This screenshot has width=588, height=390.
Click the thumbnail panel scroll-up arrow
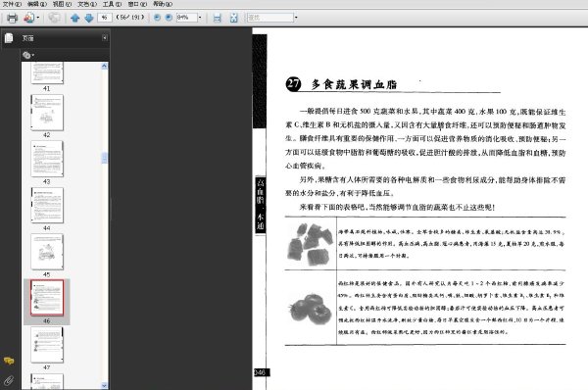(x=104, y=66)
